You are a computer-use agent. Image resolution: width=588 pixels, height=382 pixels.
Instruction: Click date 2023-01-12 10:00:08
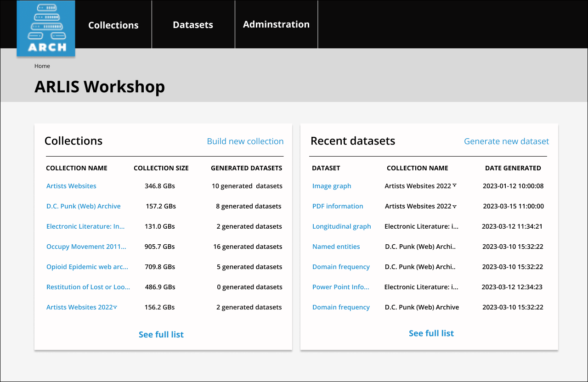pos(513,186)
